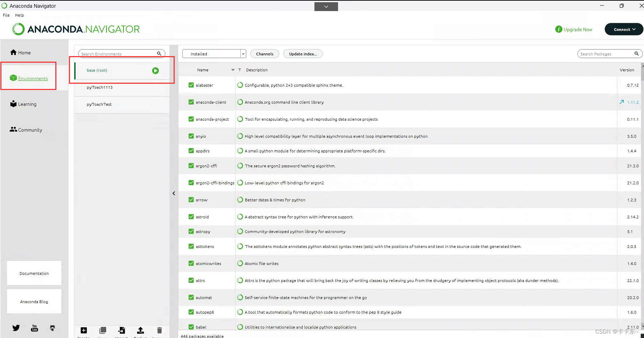Viewport: 644px width, 338px height.
Task: Open the GitHub link icon
Action: click(52, 328)
